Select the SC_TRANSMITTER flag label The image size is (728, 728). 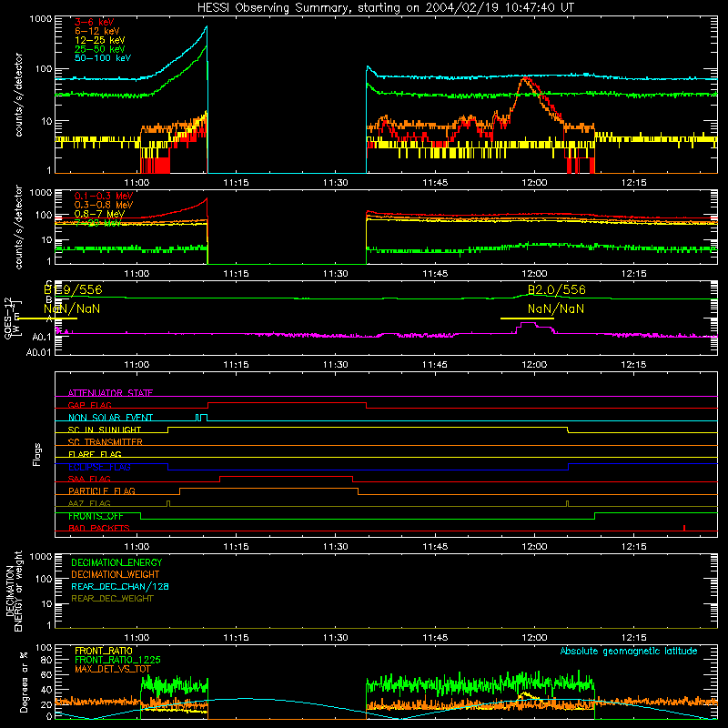pos(106,442)
